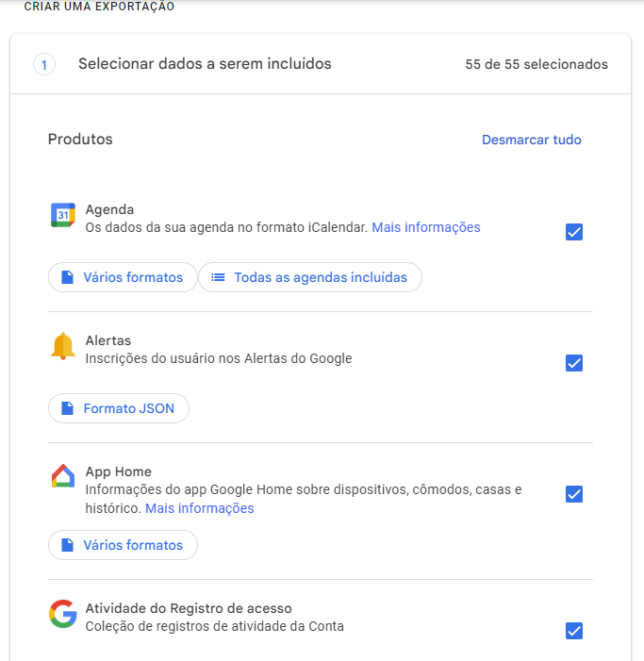Open Vários formatos options for Agenda
Screen dimensions: 644x661
point(123,277)
